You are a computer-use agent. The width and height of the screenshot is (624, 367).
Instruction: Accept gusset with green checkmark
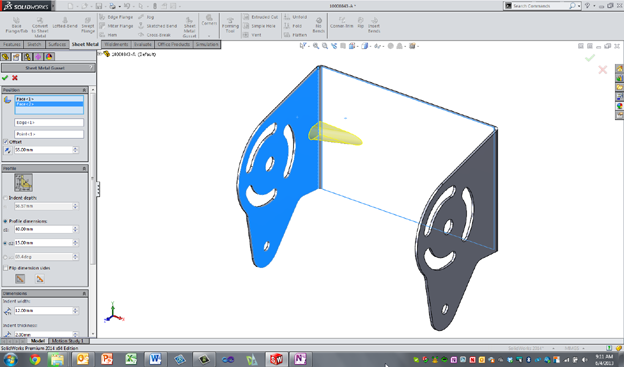(x=5, y=78)
